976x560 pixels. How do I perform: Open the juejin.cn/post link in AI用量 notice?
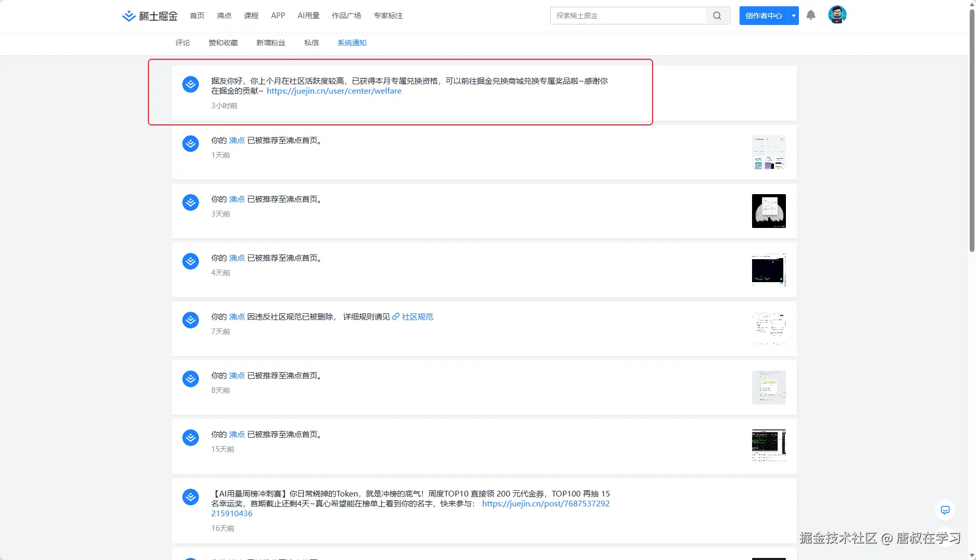pos(546,504)
